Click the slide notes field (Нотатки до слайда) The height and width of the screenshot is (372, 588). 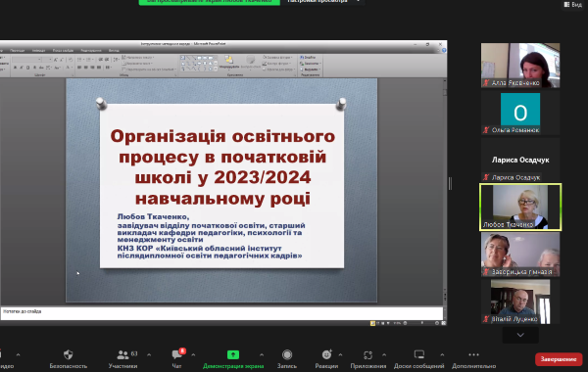(221, 313)
